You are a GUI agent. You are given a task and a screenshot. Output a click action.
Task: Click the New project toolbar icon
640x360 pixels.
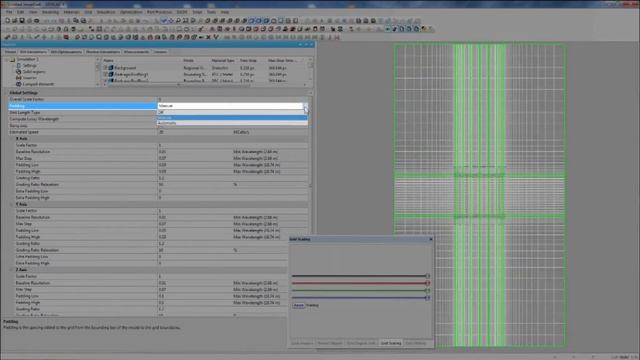[7, 20]
